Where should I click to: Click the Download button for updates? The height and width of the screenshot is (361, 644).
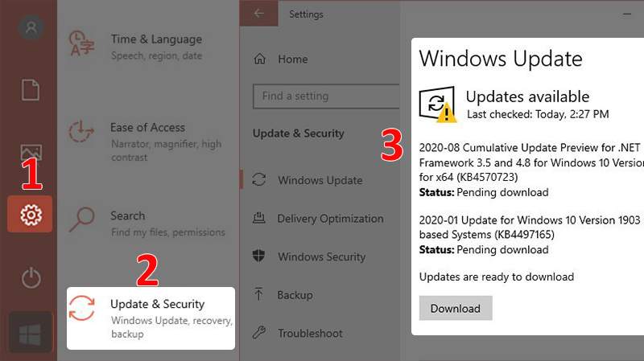point(455,309)
